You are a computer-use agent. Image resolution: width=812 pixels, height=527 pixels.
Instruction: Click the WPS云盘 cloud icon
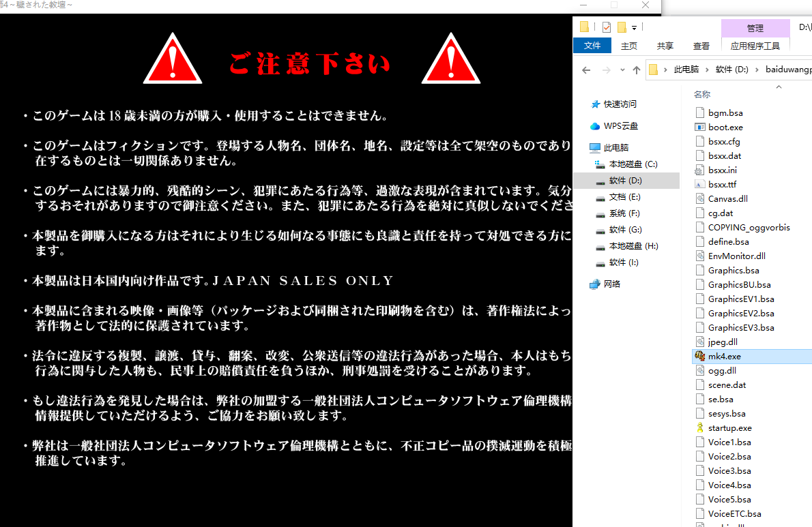pyautogui.click(x=595, y=126)
